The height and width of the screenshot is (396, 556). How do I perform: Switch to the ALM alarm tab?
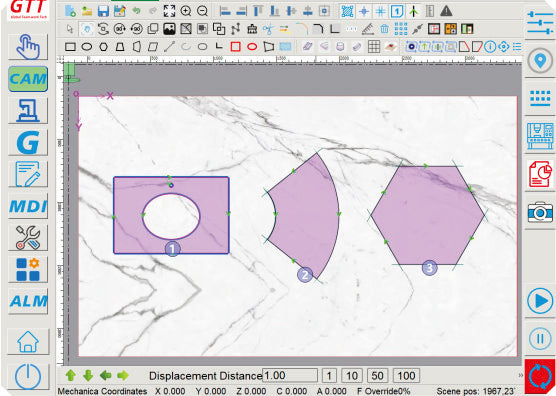coord(28,301)
